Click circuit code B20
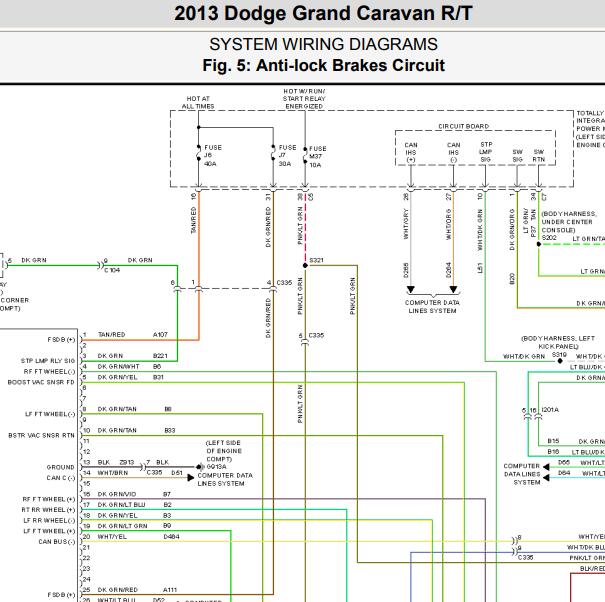Viewport: 605px width, 602px height. 512,279
